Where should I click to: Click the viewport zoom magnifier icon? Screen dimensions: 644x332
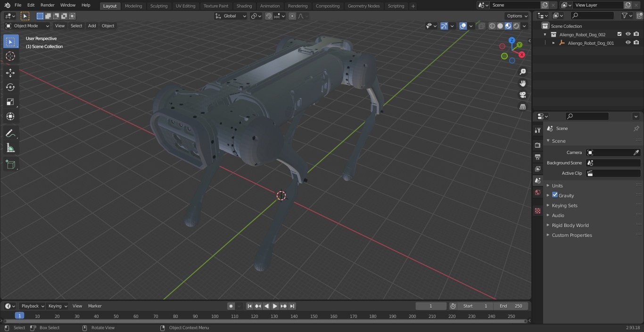522,72
